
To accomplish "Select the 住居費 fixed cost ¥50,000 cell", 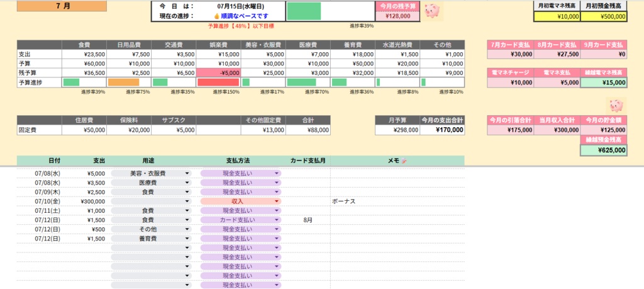I will click(84, 130).
